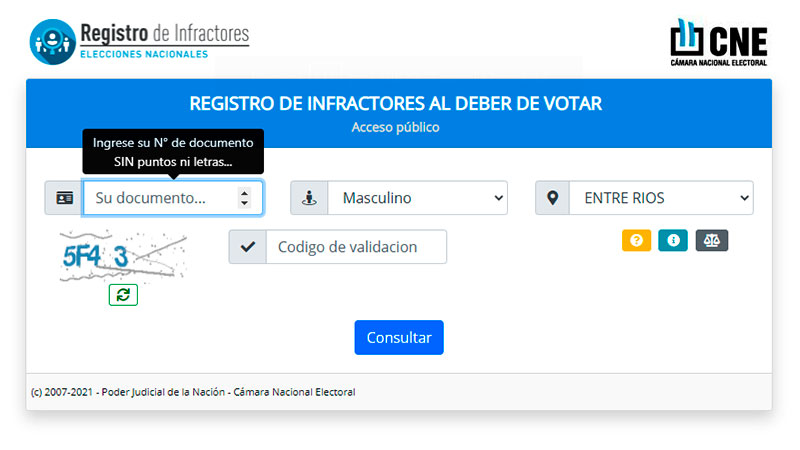The height and width of the screenshot is (450, 800).
Task: Click the ID card icon beside document field
Action: pos(64,198)
